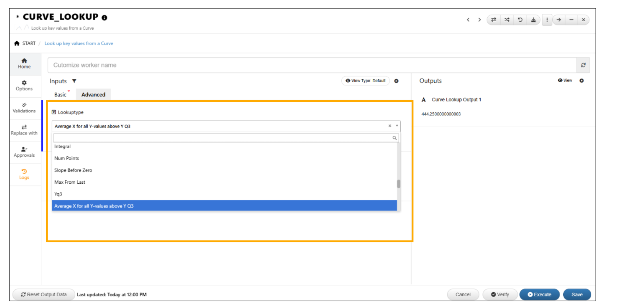Screen dimensions: 644x307
Task: Click the undo arrow toolbar icon
Action: tap(520, 20)
